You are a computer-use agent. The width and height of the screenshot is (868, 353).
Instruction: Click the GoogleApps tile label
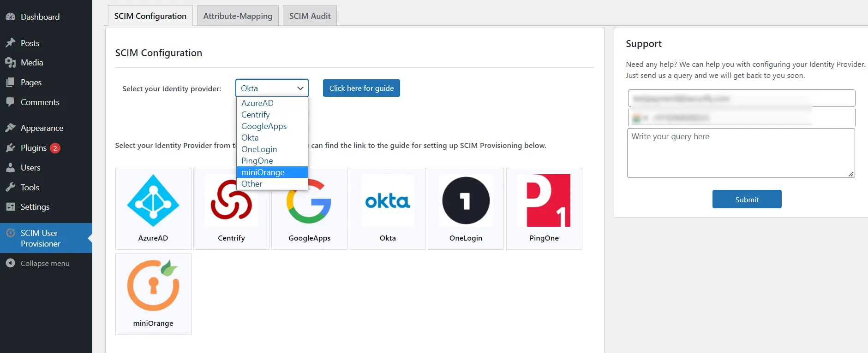click(x=310, y=238)
